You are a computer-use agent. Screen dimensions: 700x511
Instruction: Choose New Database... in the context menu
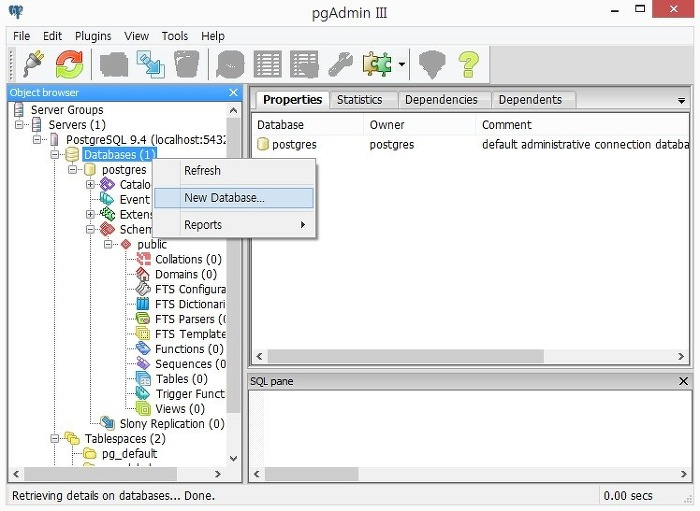(234, 198)
